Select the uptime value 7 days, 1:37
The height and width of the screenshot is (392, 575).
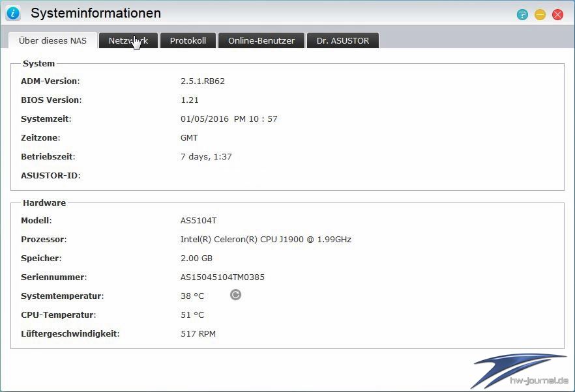tap(206, 157)
